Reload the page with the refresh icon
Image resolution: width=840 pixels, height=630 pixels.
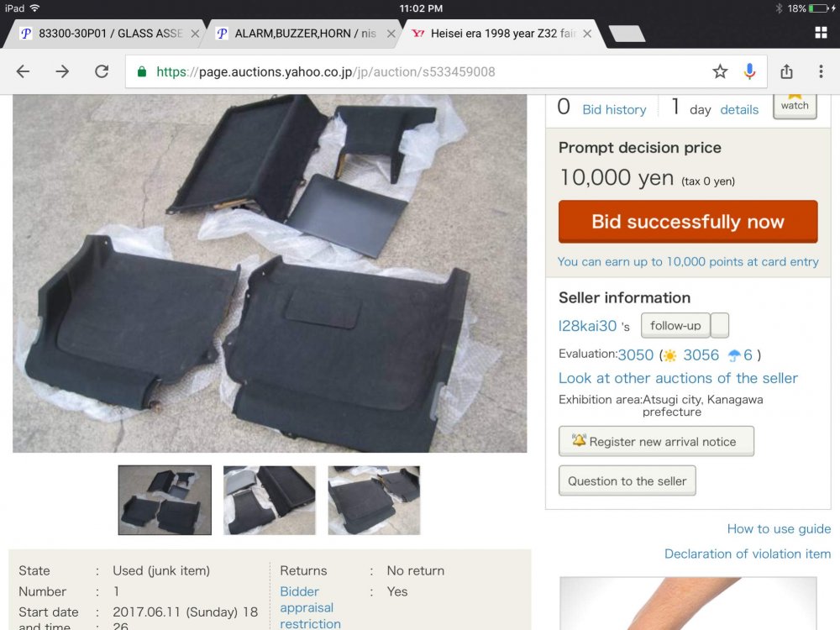pos(102,71)
